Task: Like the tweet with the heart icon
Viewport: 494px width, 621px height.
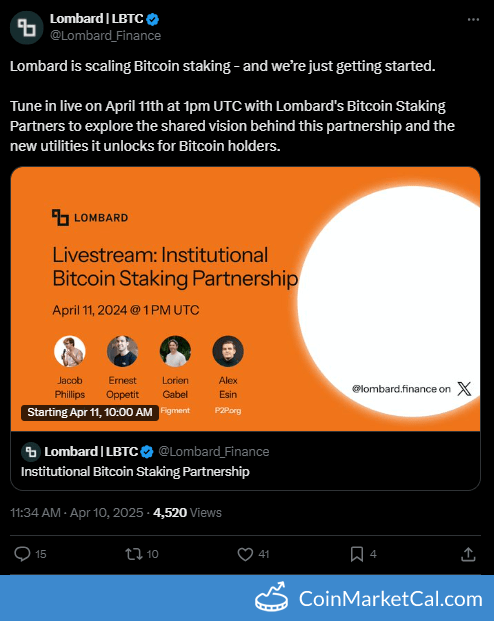Action: pos(245,554)
